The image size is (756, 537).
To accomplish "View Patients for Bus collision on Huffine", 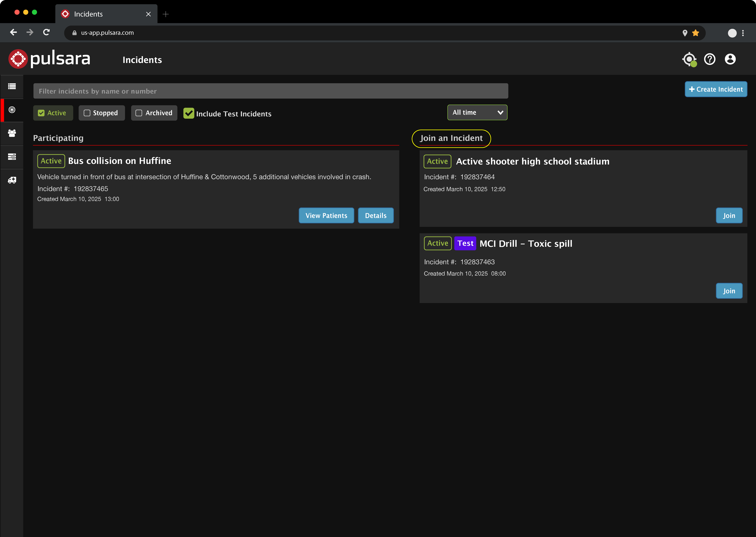I will click(326, 215).
